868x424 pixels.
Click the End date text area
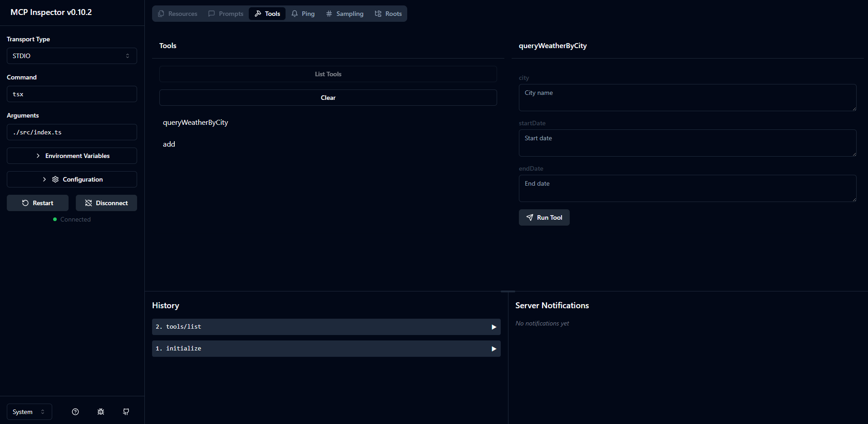tap(688, 188)
